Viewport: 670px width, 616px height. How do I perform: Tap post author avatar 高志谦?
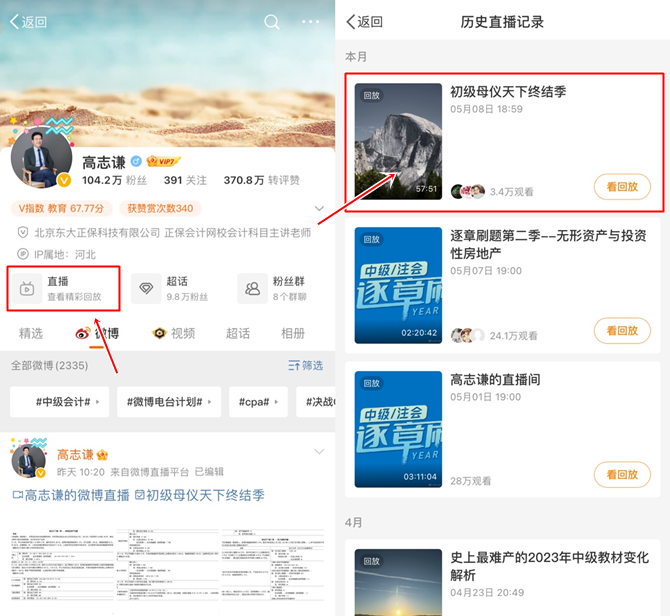29,460
